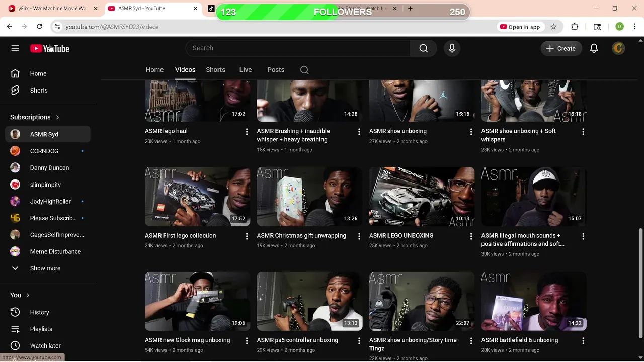Reload the current page

coord(39,27)
